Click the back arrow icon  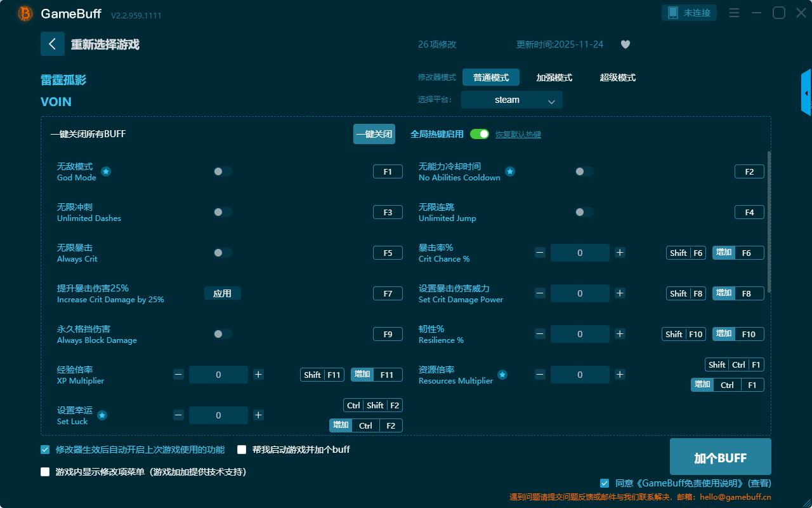click(x=52, y=44)
